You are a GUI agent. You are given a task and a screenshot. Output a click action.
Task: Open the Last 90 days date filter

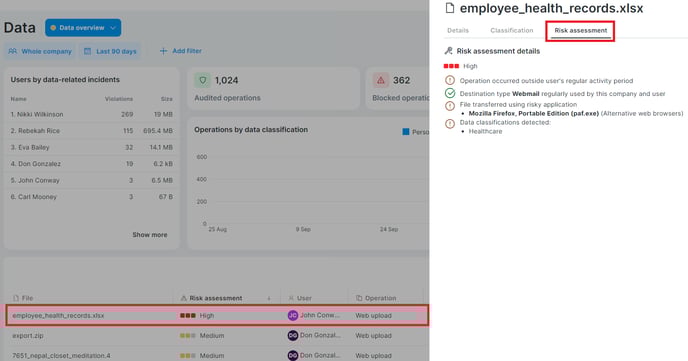tap(110, 51)
